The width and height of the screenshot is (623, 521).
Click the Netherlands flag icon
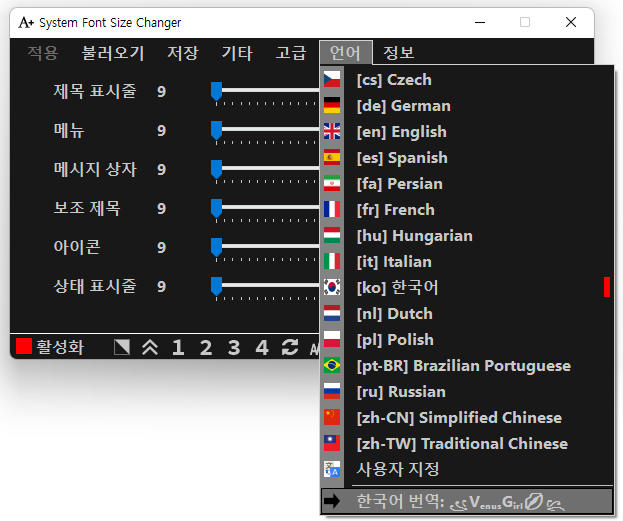[332, 314]
